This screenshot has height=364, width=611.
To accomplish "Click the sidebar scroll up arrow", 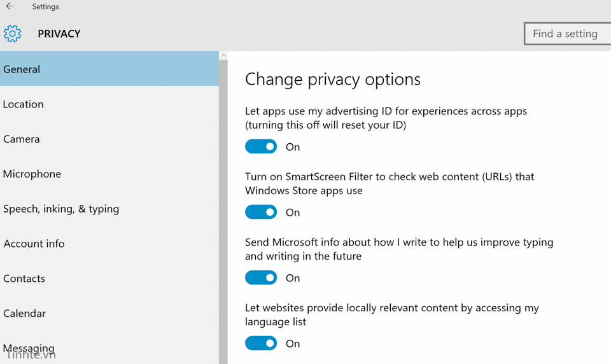I will (223, 56).
